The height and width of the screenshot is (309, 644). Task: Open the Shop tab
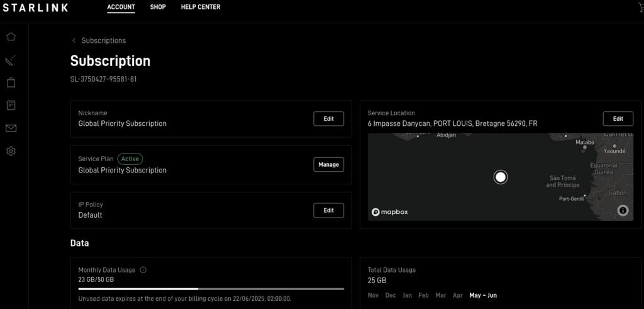click(x=158, y=7)
